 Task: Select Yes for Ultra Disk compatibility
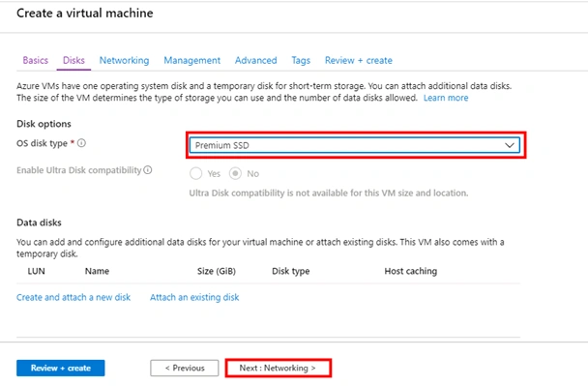pos(195,173)
